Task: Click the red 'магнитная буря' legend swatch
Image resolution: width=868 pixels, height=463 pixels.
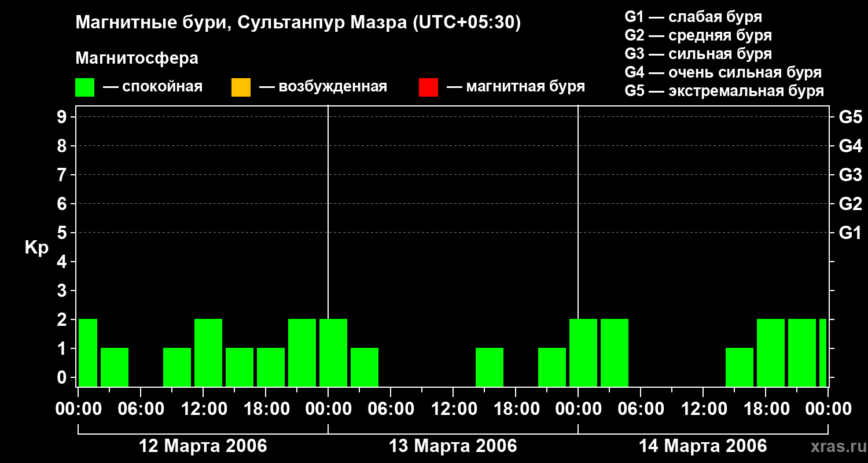Action: [x=428, y=87]
